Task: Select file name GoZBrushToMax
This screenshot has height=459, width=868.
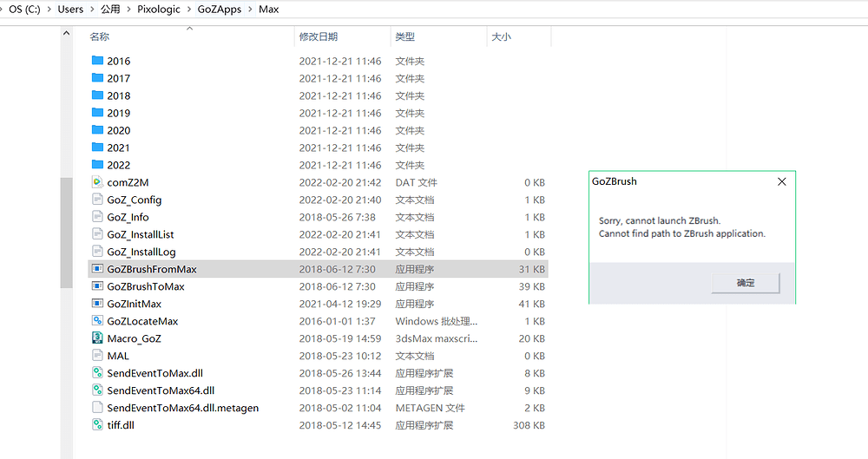Action: (x=146, y=286)
